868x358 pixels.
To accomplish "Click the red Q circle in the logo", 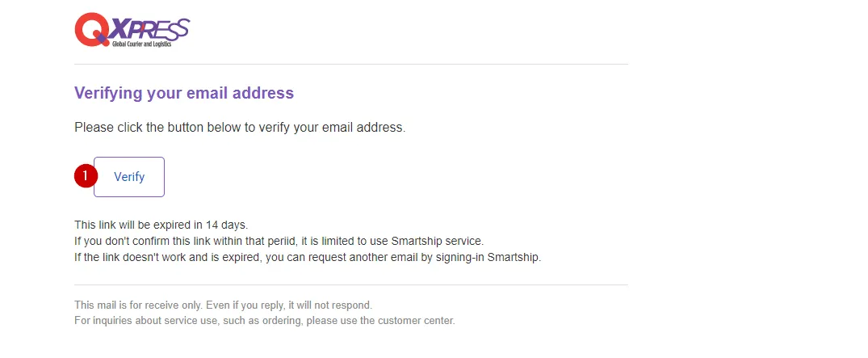I will [90, 30].
